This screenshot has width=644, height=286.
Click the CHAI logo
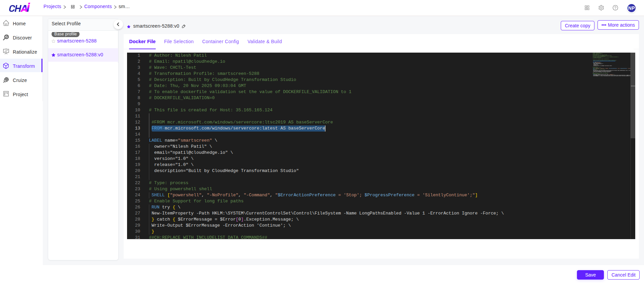(x=20, y=8)
